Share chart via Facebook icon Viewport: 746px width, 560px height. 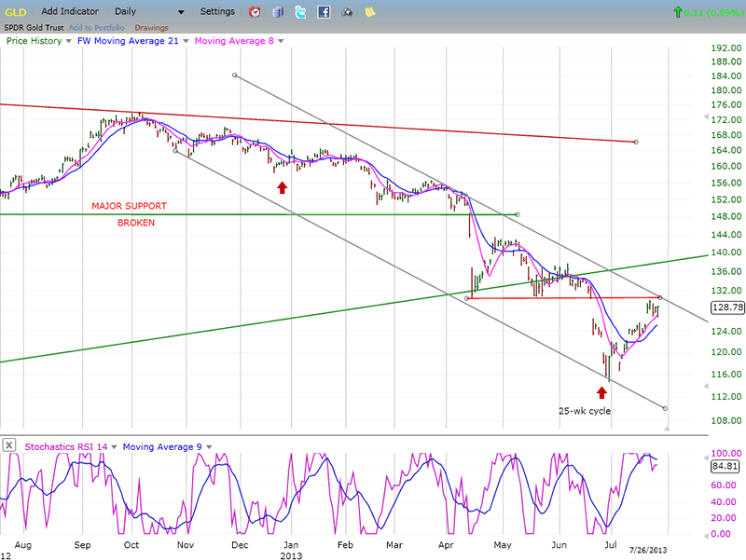pyautogui.click(x=324, y=12)
